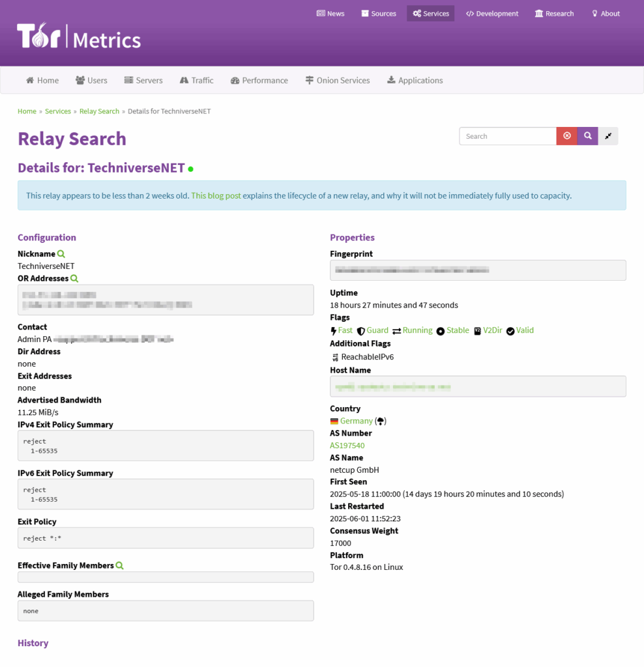This screenshot has width=644, height=667.
Task: Click the lightning bolt Fast icon
Action: tap(333, 331)
